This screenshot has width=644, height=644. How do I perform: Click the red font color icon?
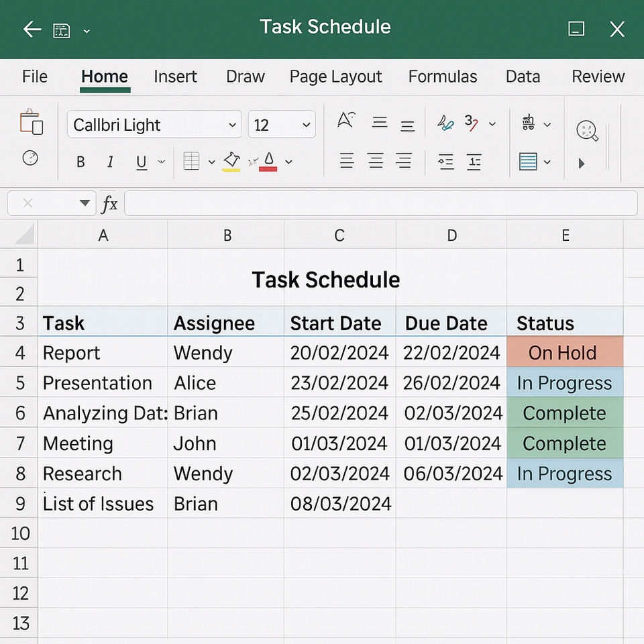pyautogui.click(x=268, y=162)
